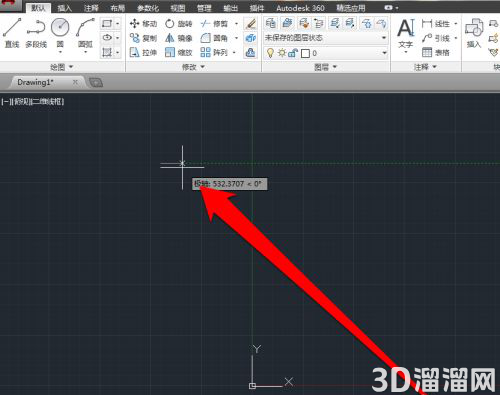Switch to the 视图 ribbon tab
The height and width of the screenshot is (396, 500).
point(178,8)
